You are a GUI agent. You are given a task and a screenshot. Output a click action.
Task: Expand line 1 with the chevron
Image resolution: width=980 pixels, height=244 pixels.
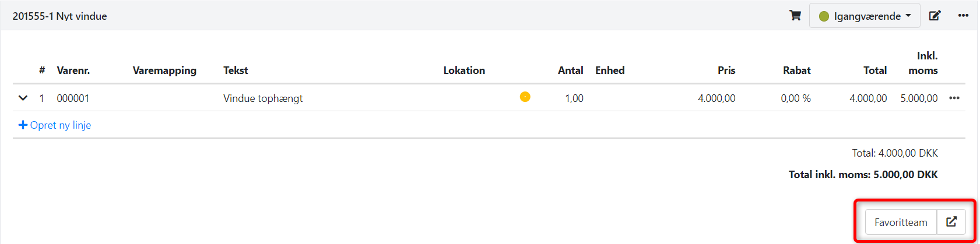(x=23, y=98)
